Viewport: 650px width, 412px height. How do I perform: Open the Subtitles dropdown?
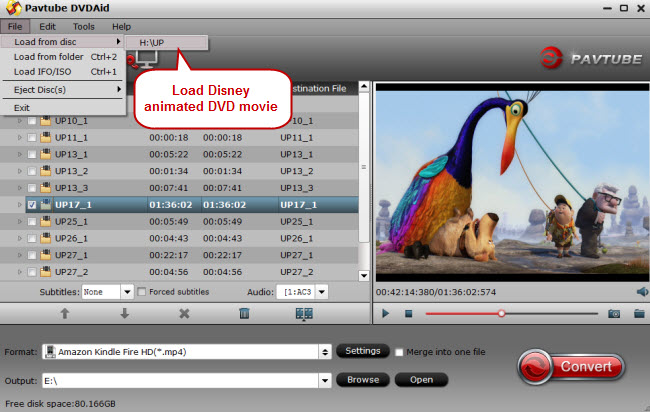pos(127,292)
